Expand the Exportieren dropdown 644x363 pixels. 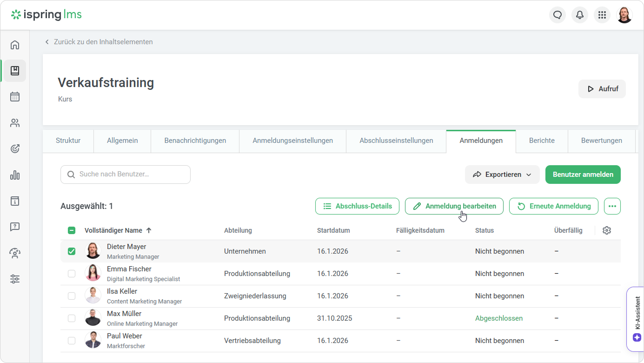[x=502, y=175]
